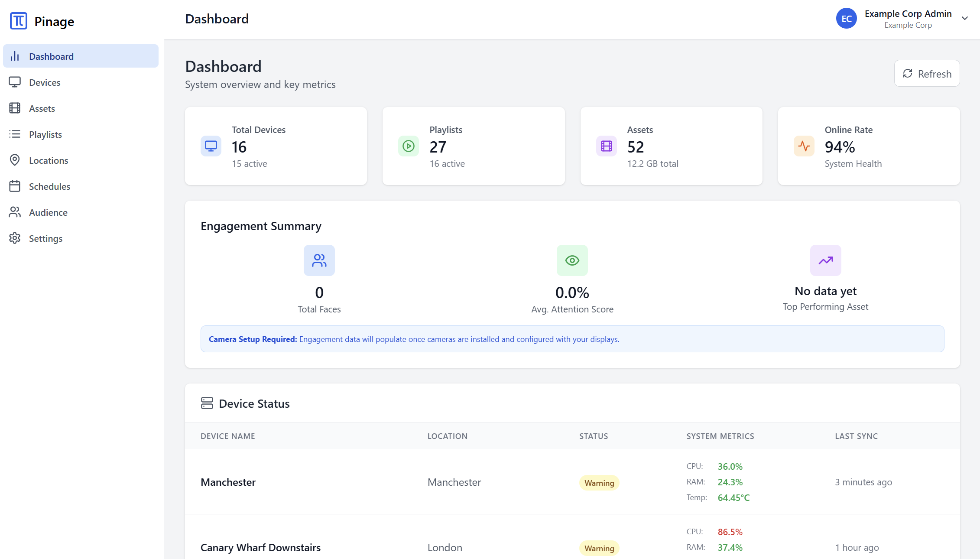The image size is (980, 559).
Task: Select the Audience people icon in sidebar
Action: click(x=15, y=212)
